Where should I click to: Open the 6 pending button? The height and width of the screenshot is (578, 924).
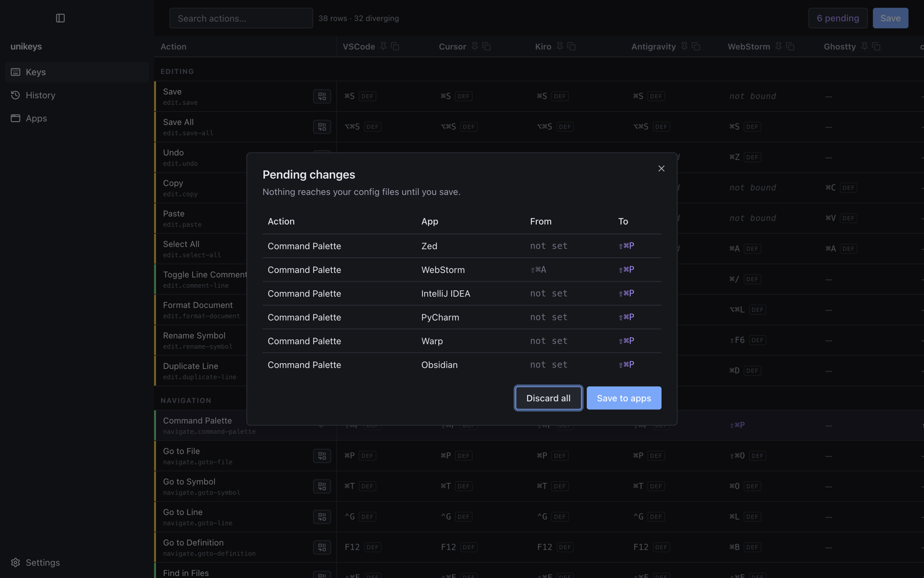click(838, 18)
